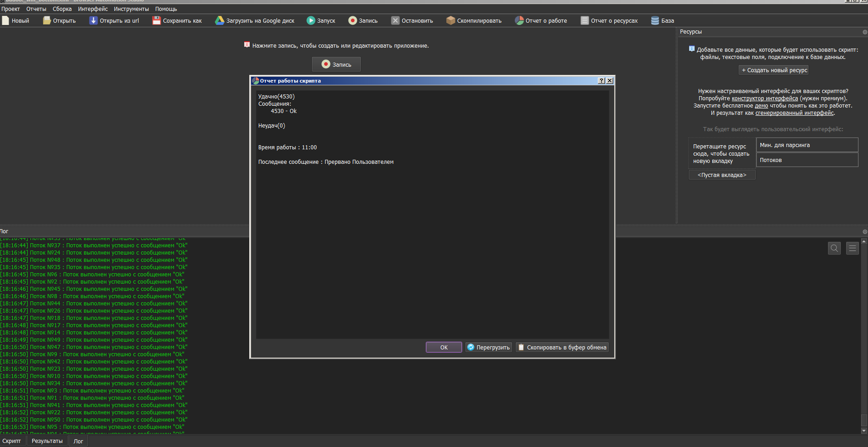Click the Открыть из url download icon
868x447 pixels.
[x=93, y=20]
